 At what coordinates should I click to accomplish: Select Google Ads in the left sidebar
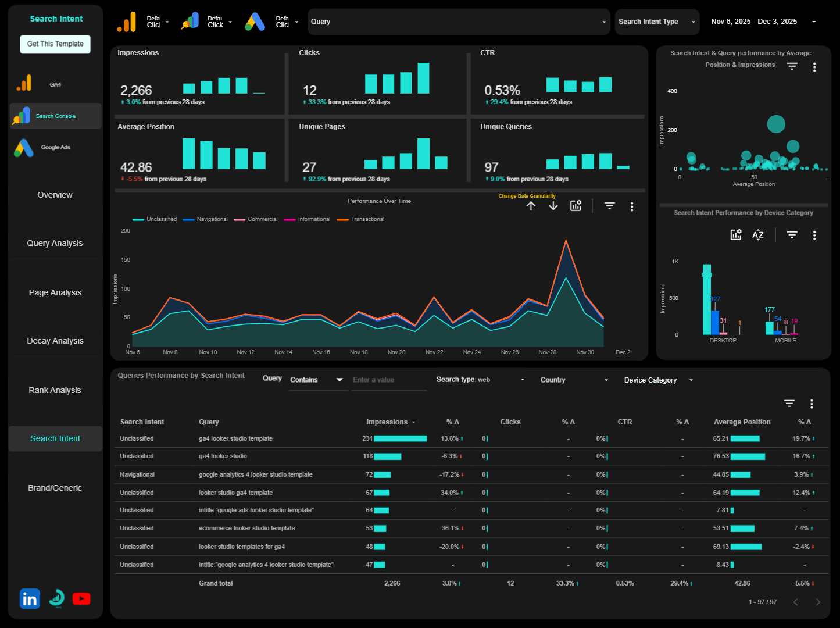coord(55,147)
